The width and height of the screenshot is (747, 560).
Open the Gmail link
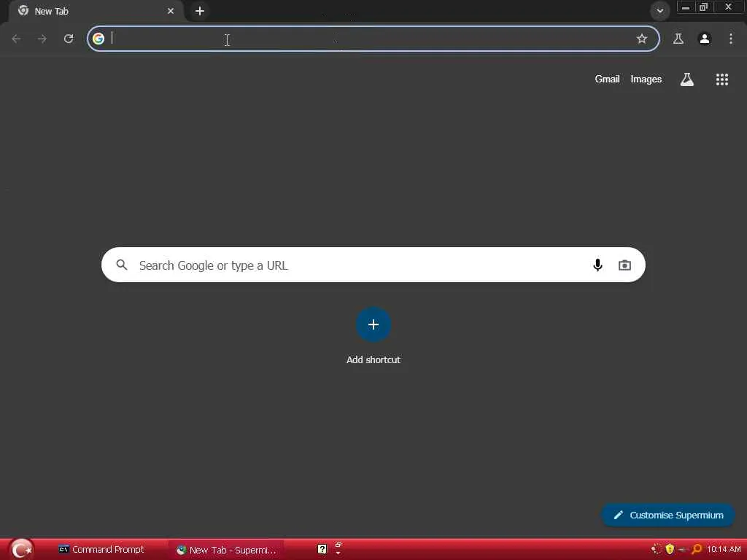(x=607, y=79)
